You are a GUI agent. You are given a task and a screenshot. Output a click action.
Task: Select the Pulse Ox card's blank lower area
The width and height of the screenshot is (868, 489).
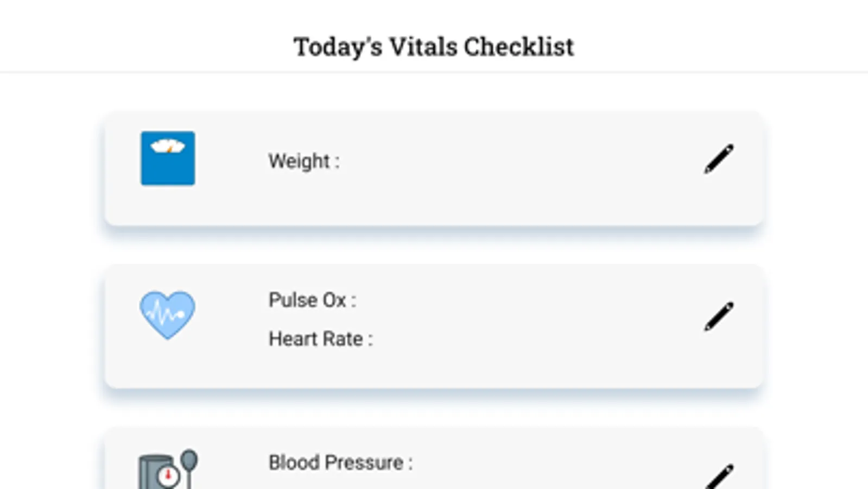click(434, 371)
